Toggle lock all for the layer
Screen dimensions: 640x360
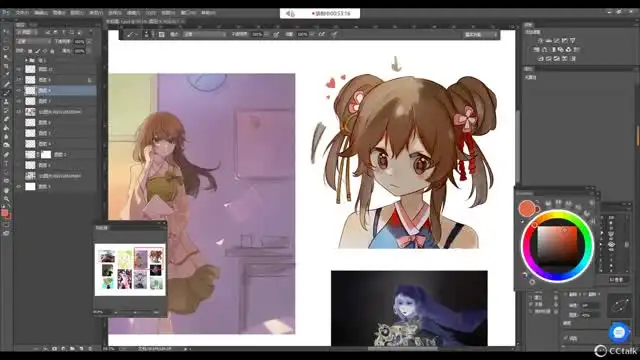click(52, 51)
